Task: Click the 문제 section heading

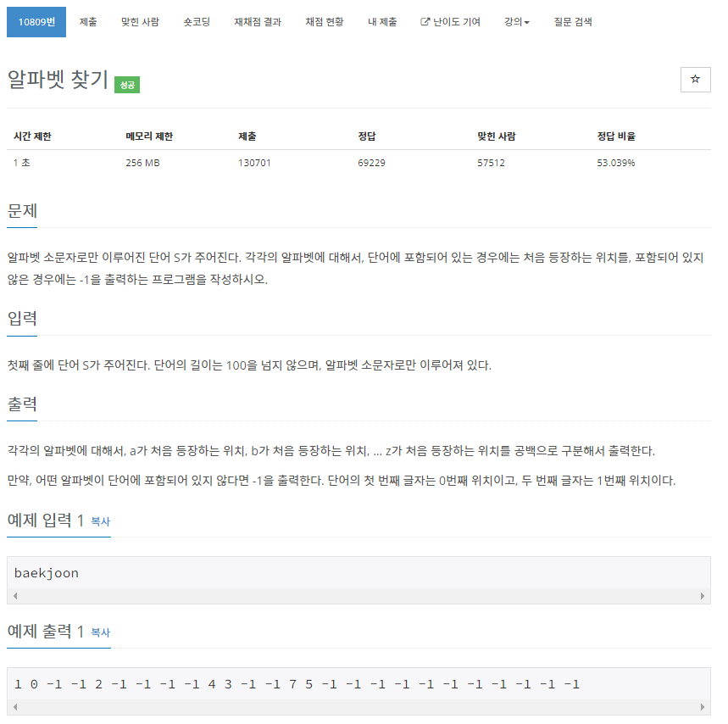Action: (x=22, y=211)
